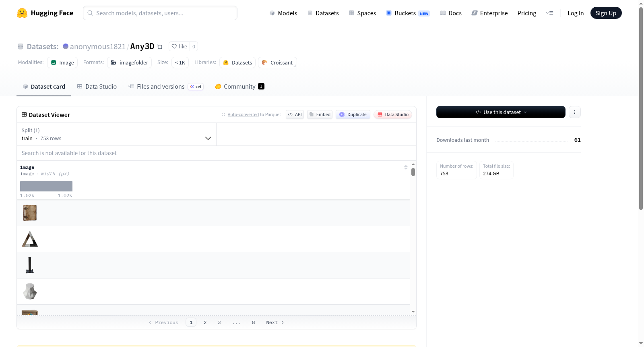
Task: Open the Croissant library tag dropdown
Action: [277, 62]
